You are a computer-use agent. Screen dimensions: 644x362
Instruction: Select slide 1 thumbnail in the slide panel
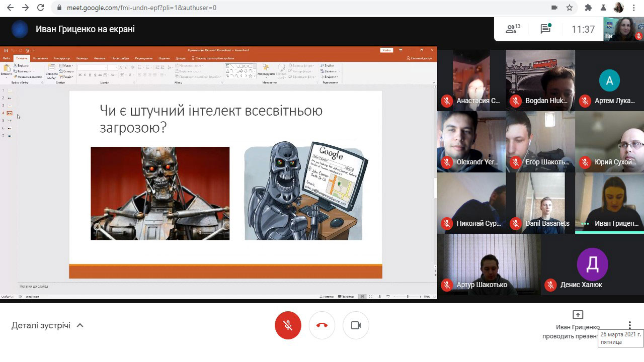click(x=10, y=90)
